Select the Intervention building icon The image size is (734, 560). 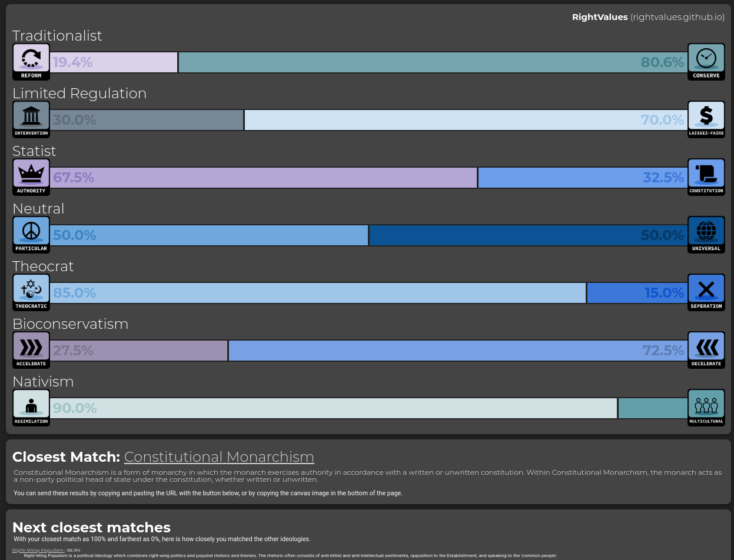tap(31, 116)
